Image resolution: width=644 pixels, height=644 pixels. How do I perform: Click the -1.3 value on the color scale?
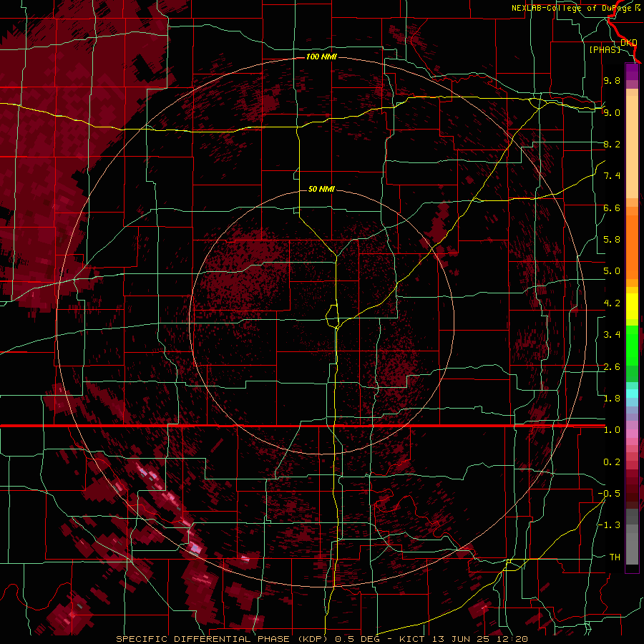[x=609, y=525]
